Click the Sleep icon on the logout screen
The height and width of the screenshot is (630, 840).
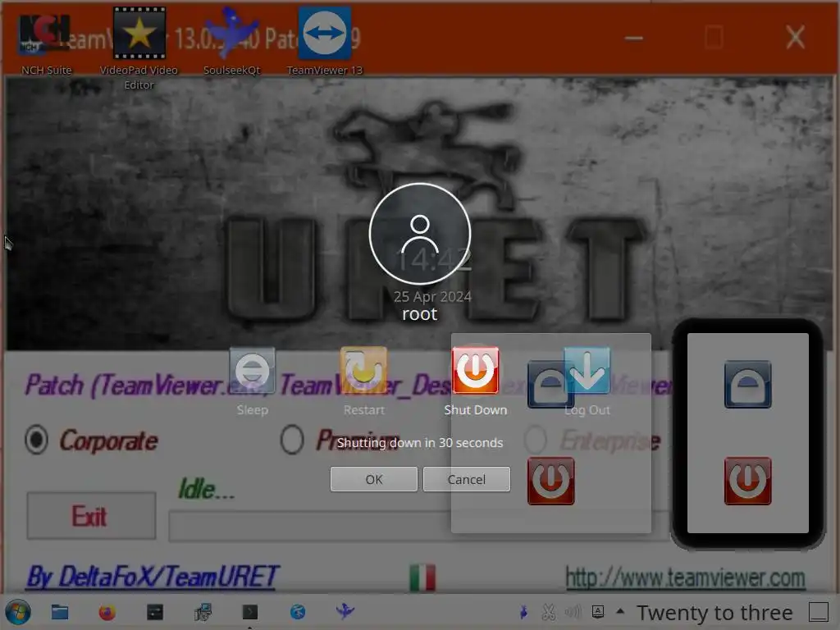(253, 371)
